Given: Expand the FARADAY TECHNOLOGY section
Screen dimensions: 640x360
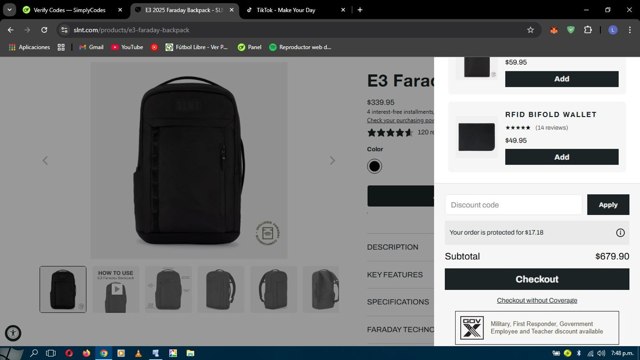Looking at the screenshot, I should 400,329.
